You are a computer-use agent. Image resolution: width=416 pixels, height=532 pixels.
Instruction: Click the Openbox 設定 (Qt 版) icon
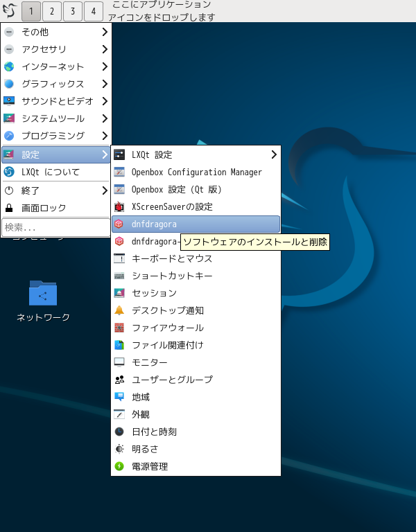coord(119,189)
